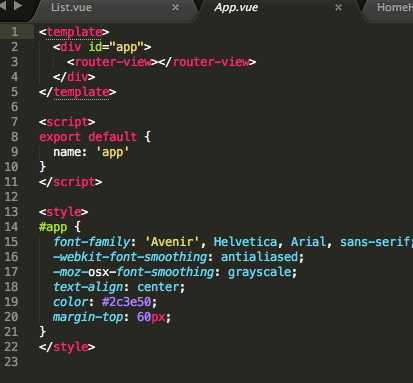Click the font-family property
The image size is (413, 383).
tap(92, 242)
